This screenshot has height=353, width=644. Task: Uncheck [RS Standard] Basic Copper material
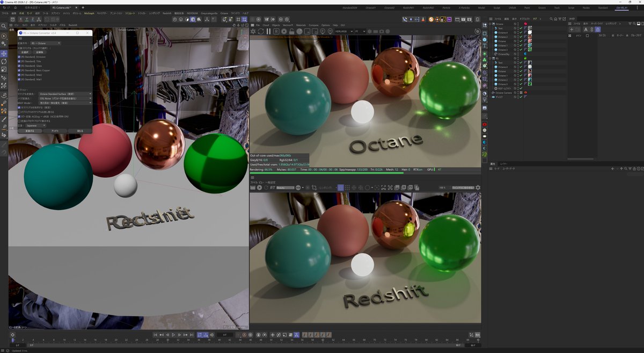[x=19, y=70]
